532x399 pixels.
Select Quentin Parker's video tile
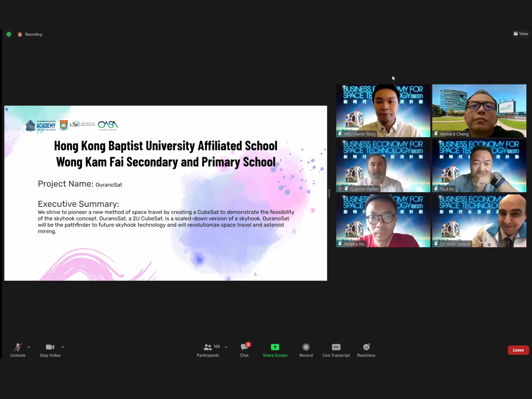point(383,166)
